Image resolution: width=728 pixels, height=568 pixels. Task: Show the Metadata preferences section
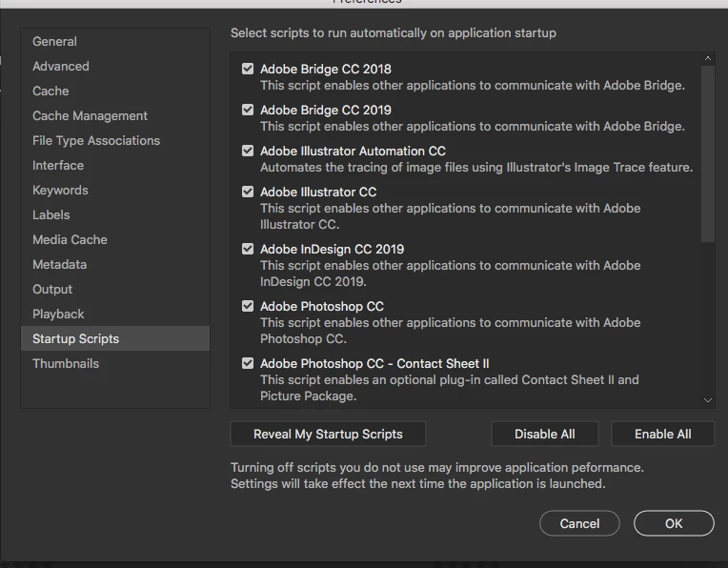tap(59, 264)
